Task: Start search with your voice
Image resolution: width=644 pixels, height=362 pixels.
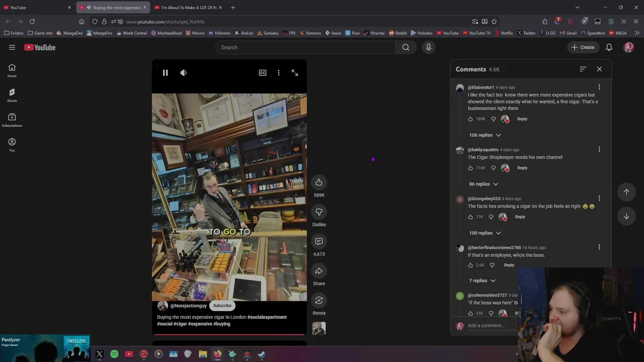Action: 429,47
